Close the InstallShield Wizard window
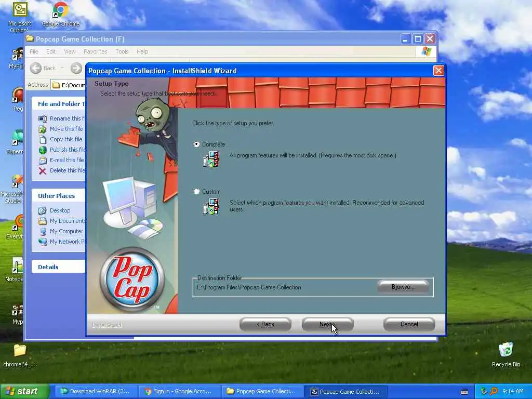Viewport: 532px width, 399px height. [438, 71]
